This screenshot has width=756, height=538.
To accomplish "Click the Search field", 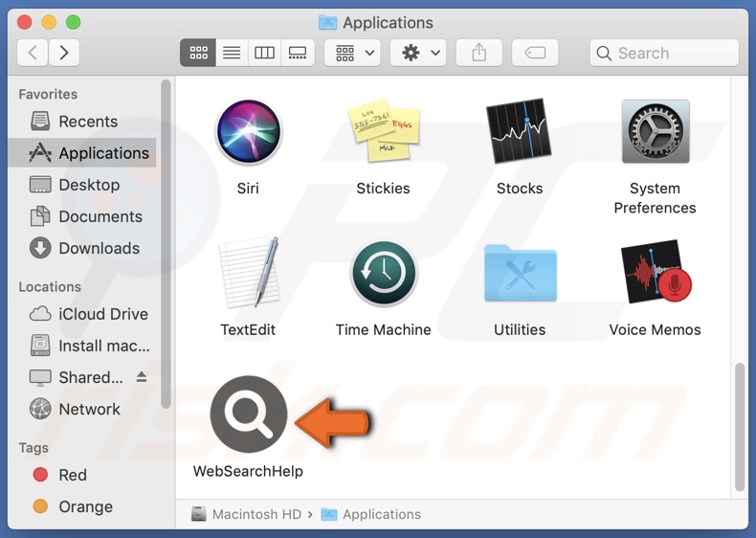I will click(664, 53).
